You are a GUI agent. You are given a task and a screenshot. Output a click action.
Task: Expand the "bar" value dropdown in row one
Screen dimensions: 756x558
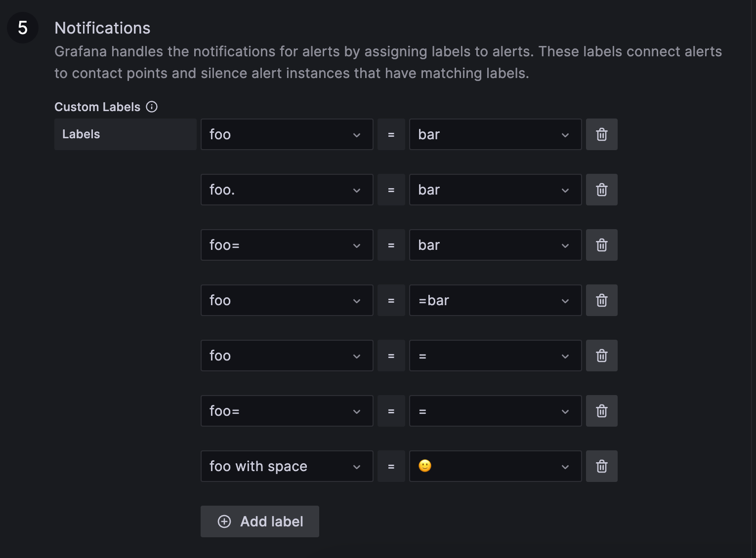coord(565,134)
